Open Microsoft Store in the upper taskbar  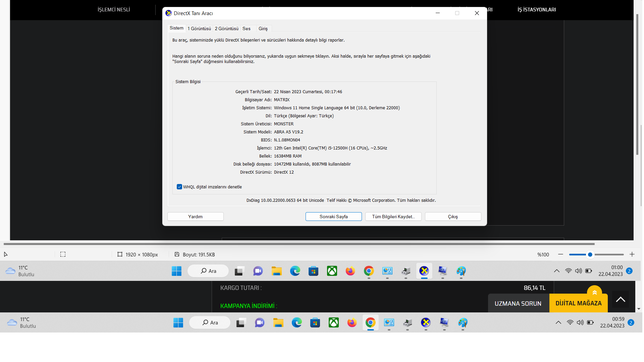(314, 271)
